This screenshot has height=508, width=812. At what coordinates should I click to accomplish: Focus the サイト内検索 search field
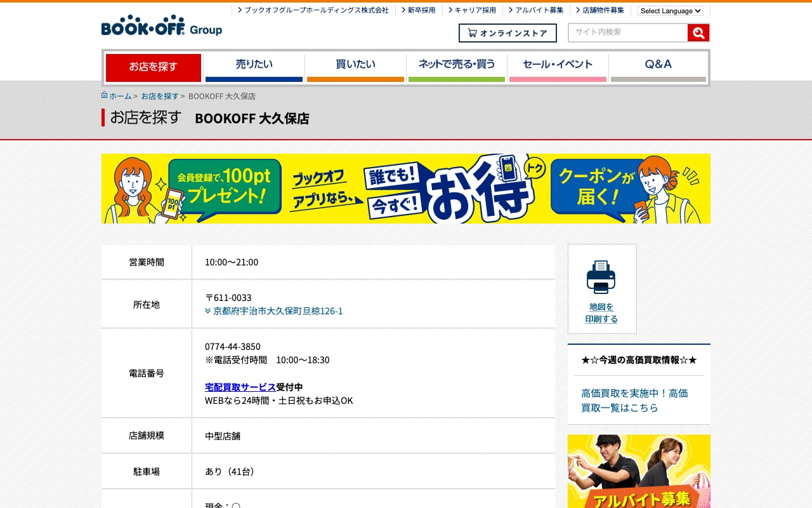click(628, 33)
